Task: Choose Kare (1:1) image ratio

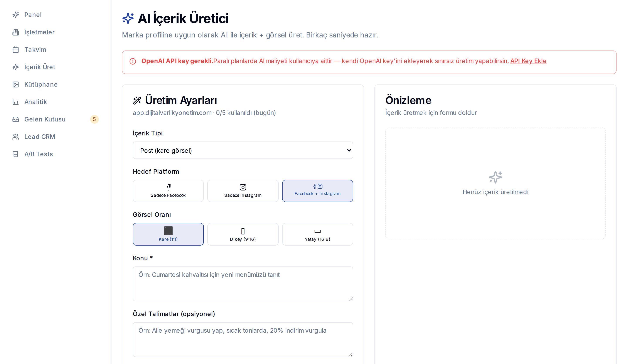Action: [168, 234]
